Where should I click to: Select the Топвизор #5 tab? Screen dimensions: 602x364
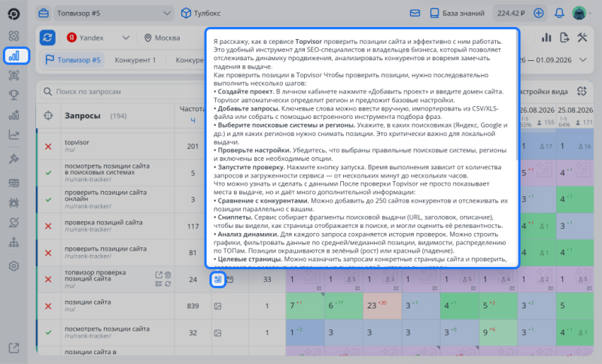pyautogui.click(x=73, y=60)
